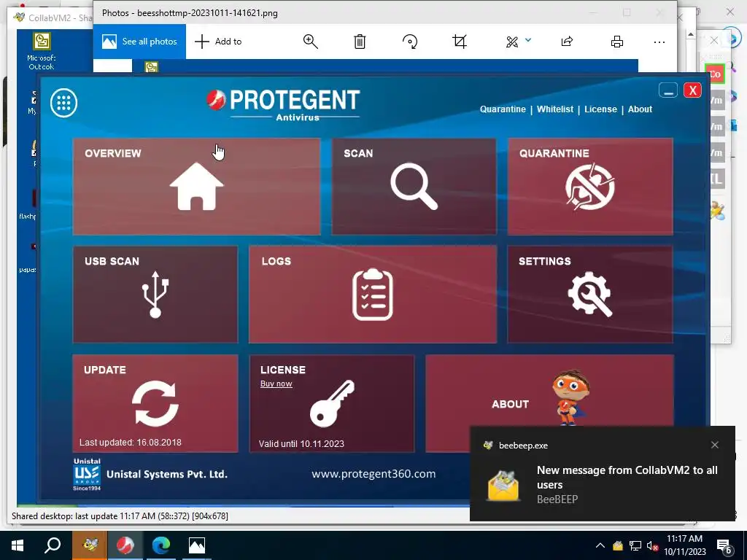The image size is (747, 560).
Task: Open Photos more options ellipsis
Action: coord(659,42)
